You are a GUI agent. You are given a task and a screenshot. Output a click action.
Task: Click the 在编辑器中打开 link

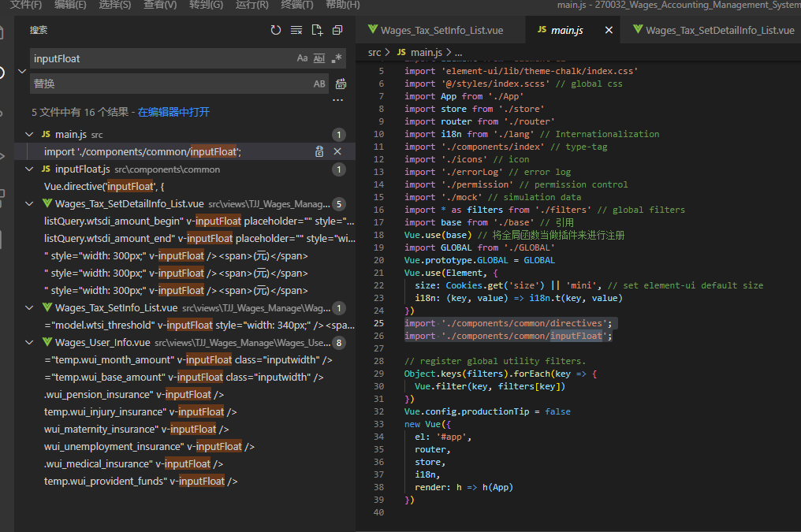[173, 112]
